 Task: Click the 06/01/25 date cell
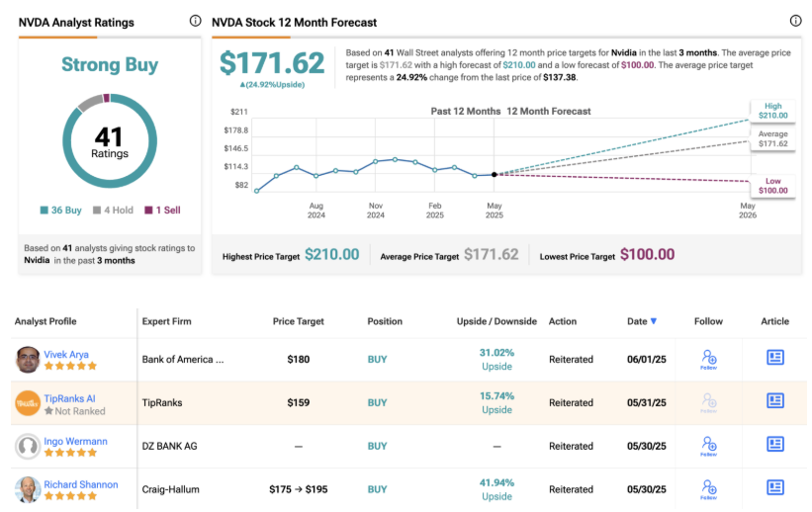[646, 359]
